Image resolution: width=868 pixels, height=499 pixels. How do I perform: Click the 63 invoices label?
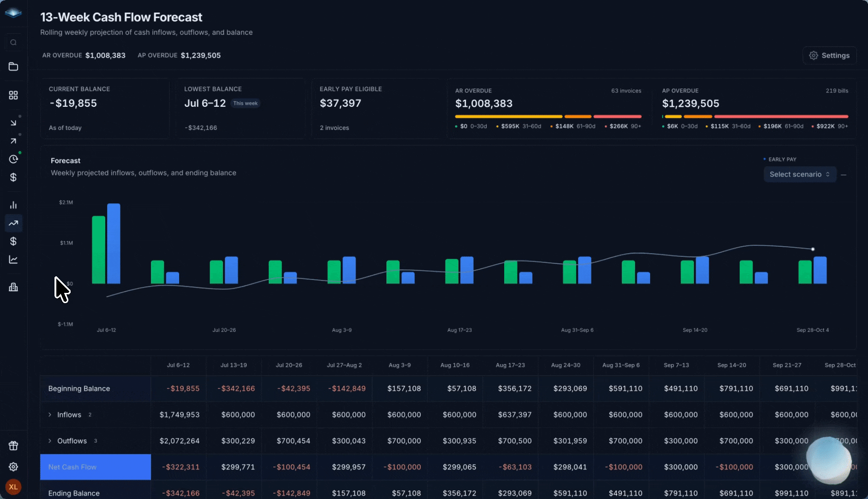pos(626,91)
